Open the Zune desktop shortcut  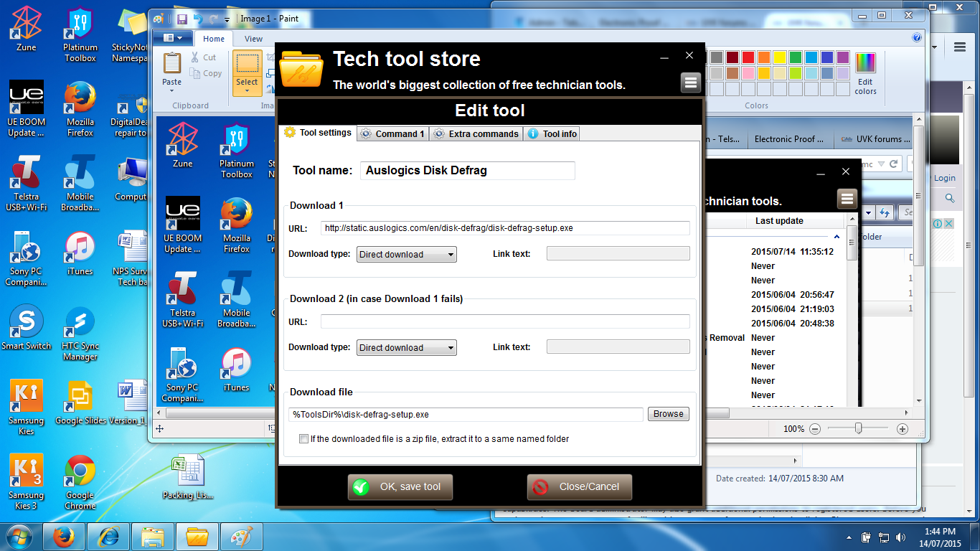point(27,29)
